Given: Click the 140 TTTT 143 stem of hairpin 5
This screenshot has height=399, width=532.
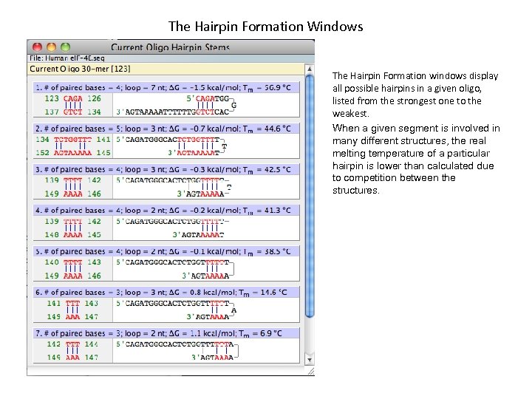Looking at the screenshot, I should tap(73, 269).
